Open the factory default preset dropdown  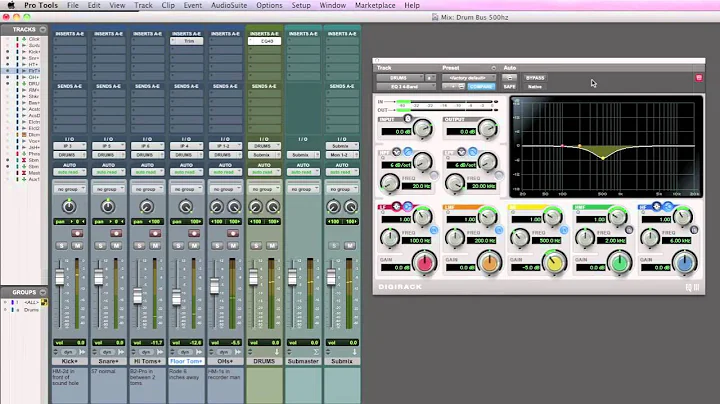pyautogui.click(x=469, y=78)
